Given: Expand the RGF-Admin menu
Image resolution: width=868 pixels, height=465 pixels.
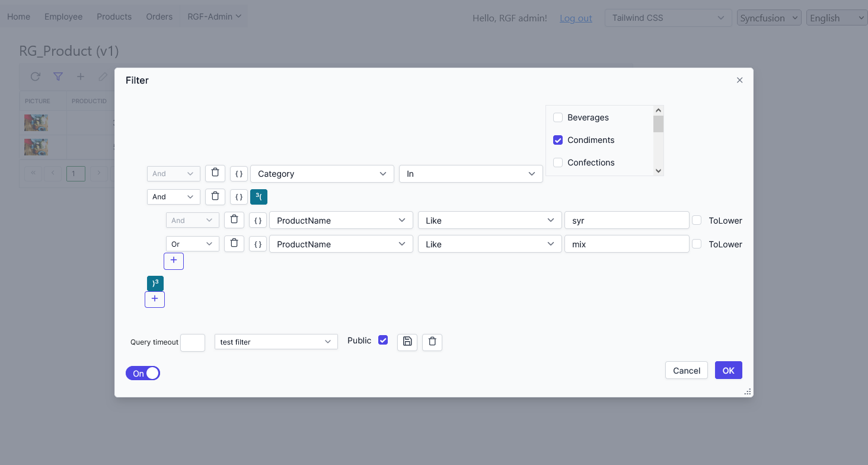Looking at the screenshot, I should click(214, 17).
